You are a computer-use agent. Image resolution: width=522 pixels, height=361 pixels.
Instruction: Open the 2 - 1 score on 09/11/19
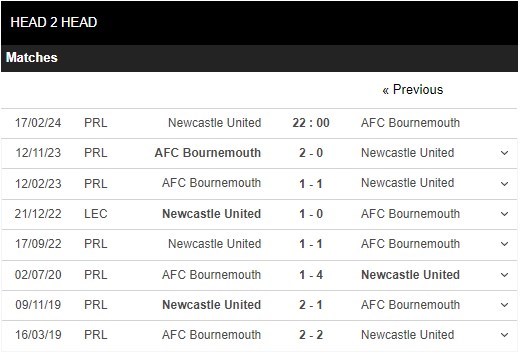(311, 305)
